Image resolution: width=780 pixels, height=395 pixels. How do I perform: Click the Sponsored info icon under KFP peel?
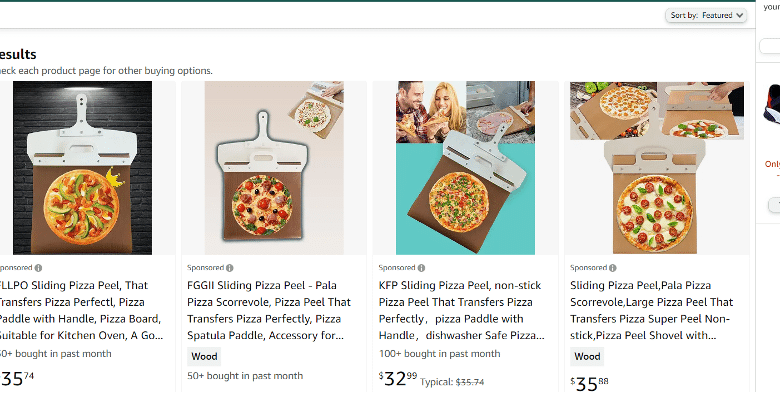pos(421,268)
